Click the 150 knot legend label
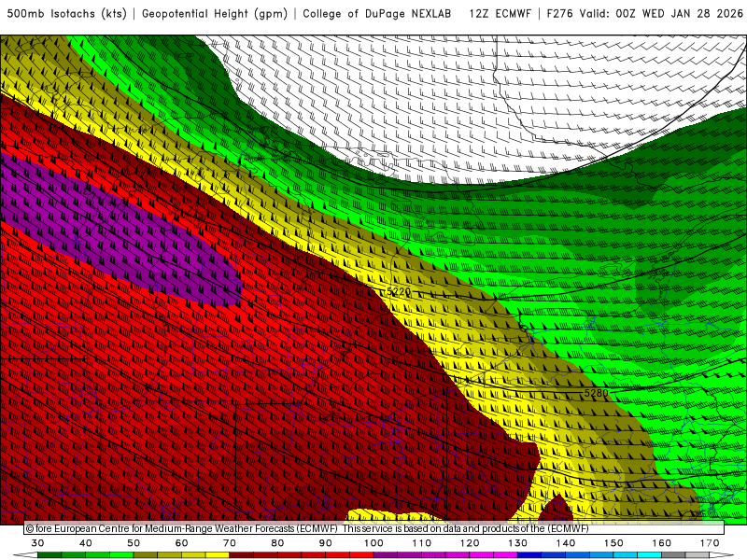The width and height of the screenshot is (747, 560). pyautogui.click(x=613, y=543)
